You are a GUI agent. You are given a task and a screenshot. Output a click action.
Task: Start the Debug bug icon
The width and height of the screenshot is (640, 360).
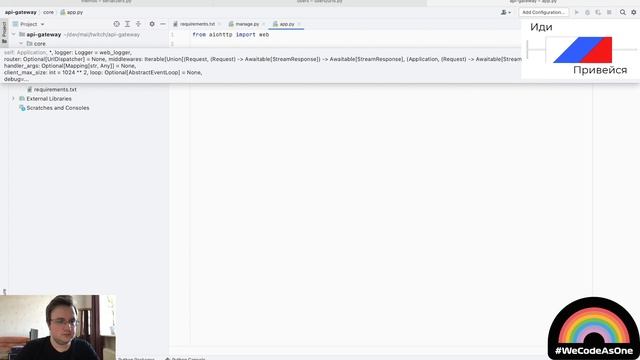(587, 12)
